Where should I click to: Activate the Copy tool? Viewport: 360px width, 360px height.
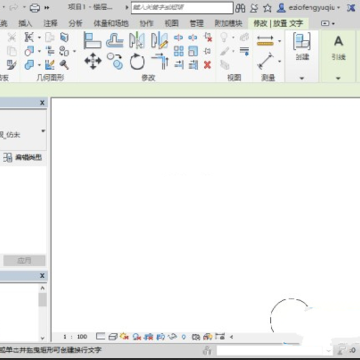click(x=115, y=61)
